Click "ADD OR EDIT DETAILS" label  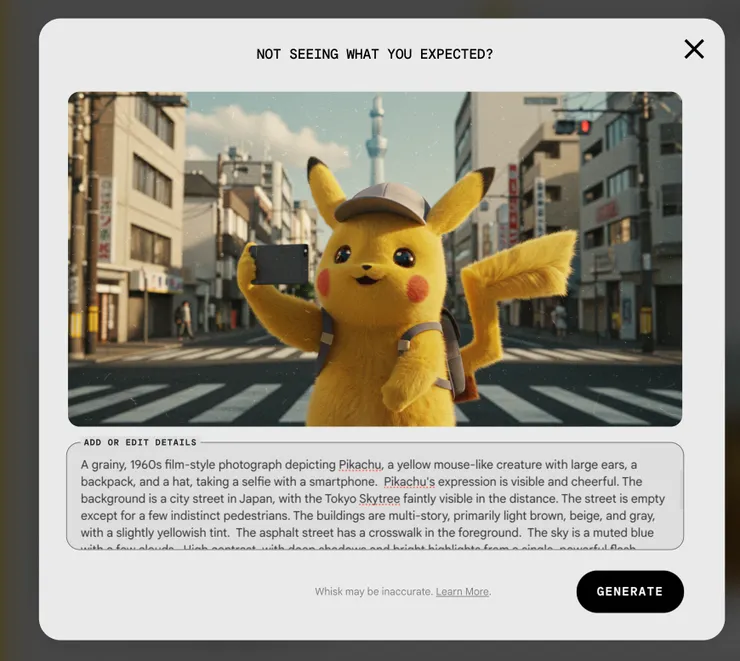(140, 442)
